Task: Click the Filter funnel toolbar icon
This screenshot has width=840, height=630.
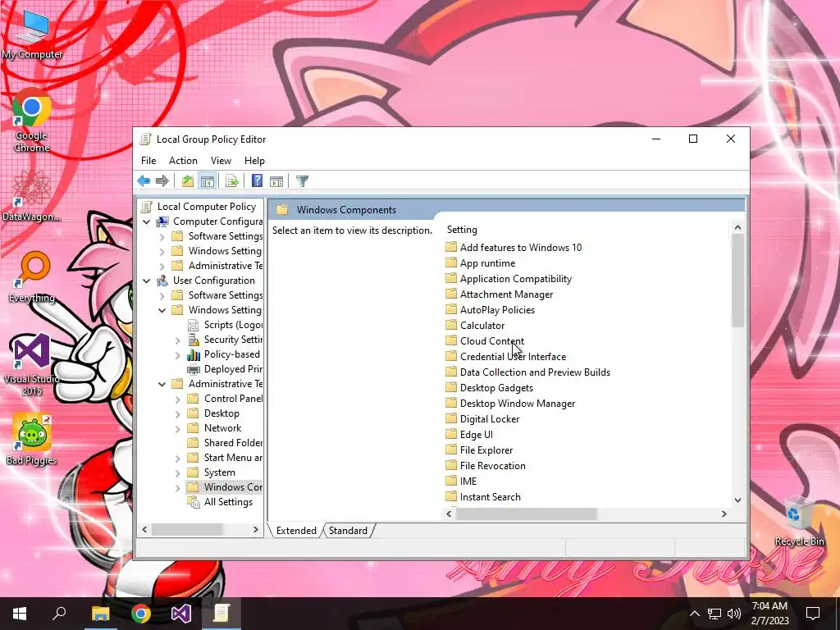Action: (302, 181)
